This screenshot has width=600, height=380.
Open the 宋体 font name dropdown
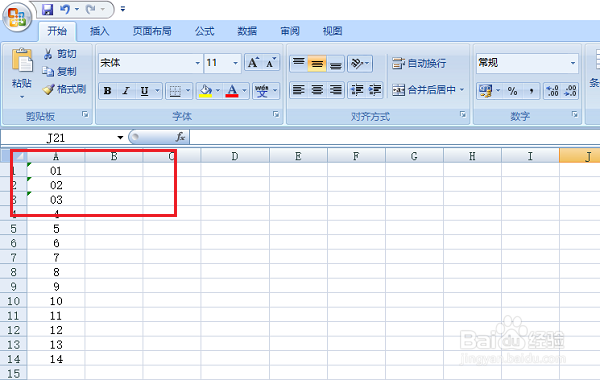[197, 63]
